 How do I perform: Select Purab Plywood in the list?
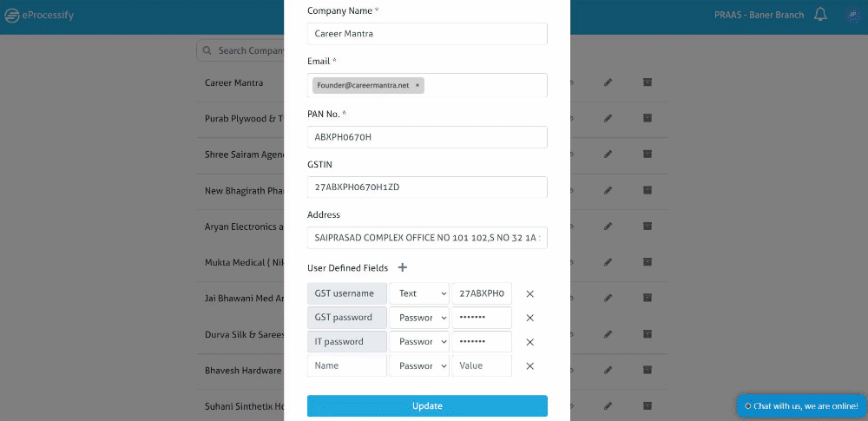[x=244, y=119]
